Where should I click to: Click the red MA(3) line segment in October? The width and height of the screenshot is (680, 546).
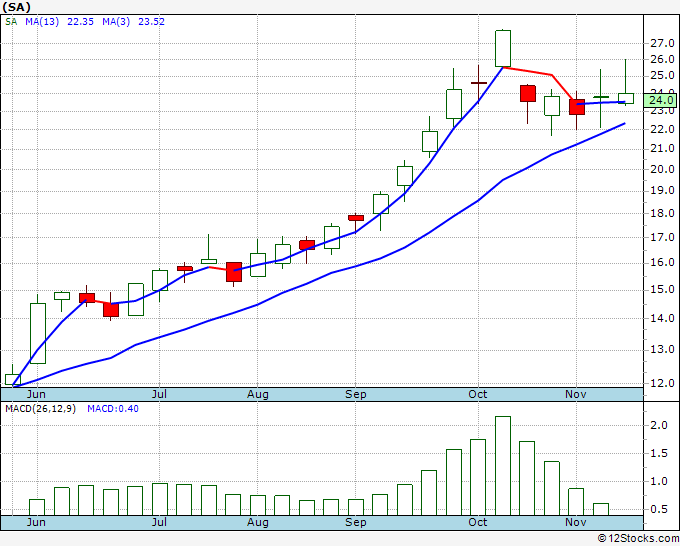[x=530, y=71]
